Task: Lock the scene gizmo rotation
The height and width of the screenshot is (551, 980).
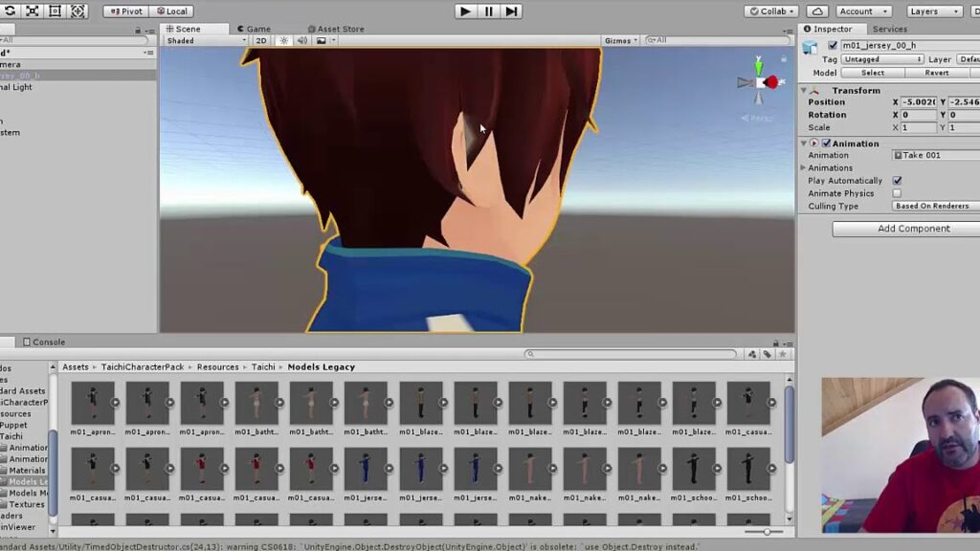Action: tap(783, 58)
